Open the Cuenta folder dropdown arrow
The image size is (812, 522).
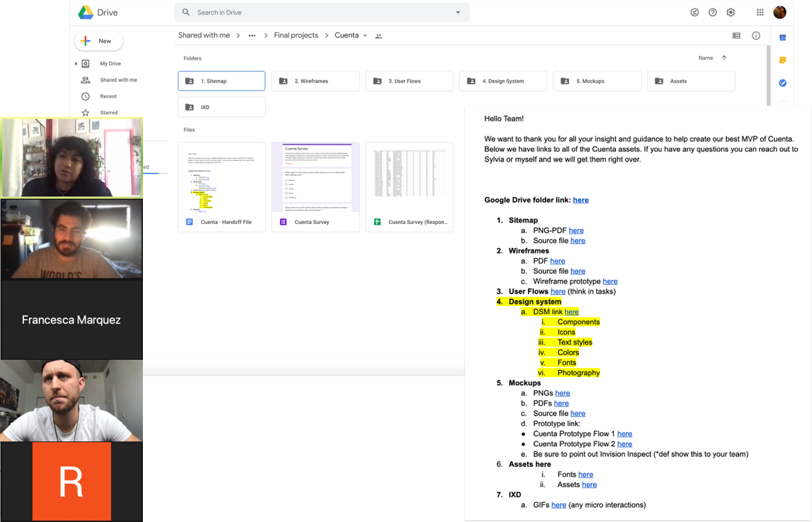point(365,36)
